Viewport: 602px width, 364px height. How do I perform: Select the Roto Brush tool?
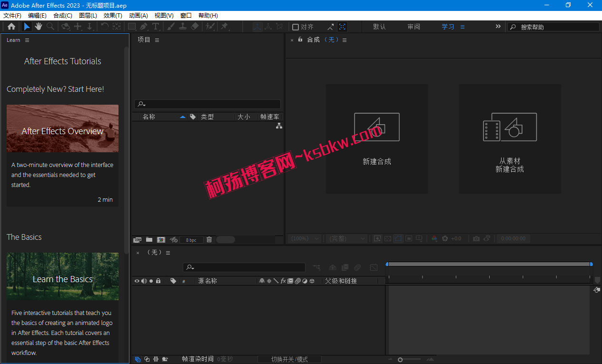click(x=210, y=27)
